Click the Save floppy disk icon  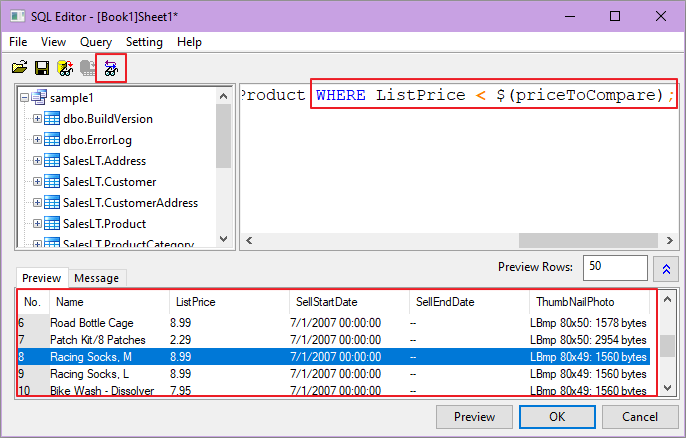42,68
